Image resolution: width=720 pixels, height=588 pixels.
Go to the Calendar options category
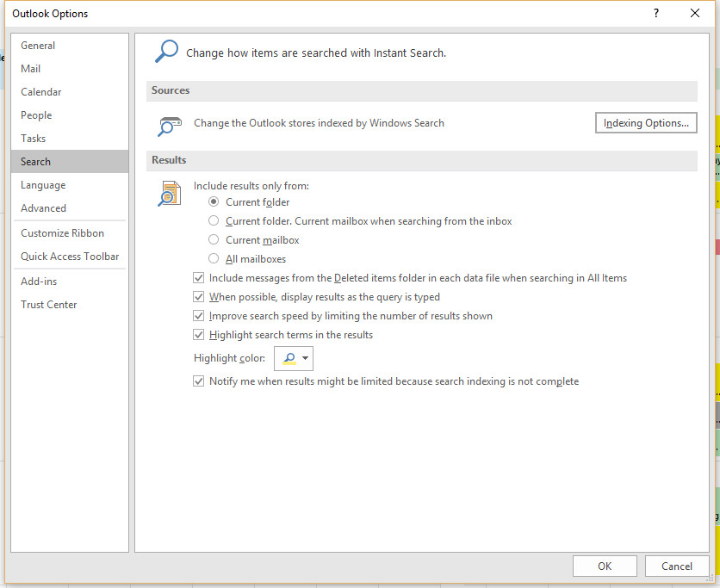click(x=70, y=92)
